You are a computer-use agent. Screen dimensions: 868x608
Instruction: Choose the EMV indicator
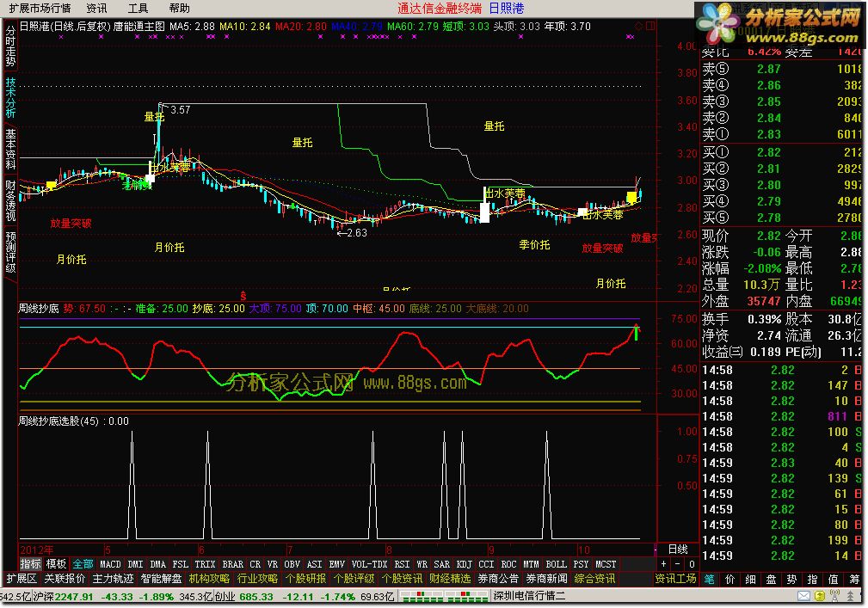(336, 564)
